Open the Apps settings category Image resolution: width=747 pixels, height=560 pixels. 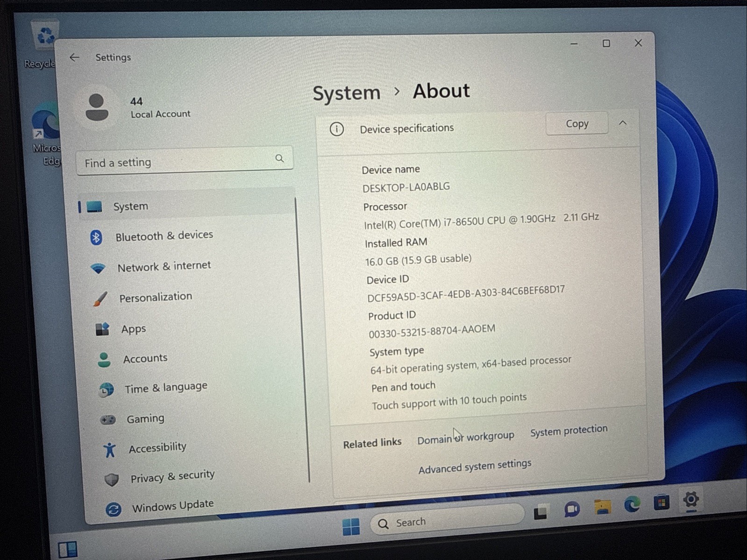(x=134, y=329)
